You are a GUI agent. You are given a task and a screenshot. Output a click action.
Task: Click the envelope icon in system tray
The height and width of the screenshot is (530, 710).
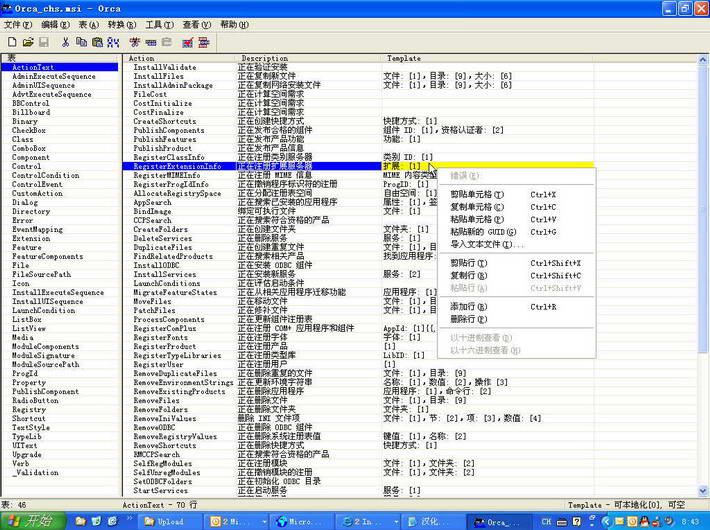point(619,521)
